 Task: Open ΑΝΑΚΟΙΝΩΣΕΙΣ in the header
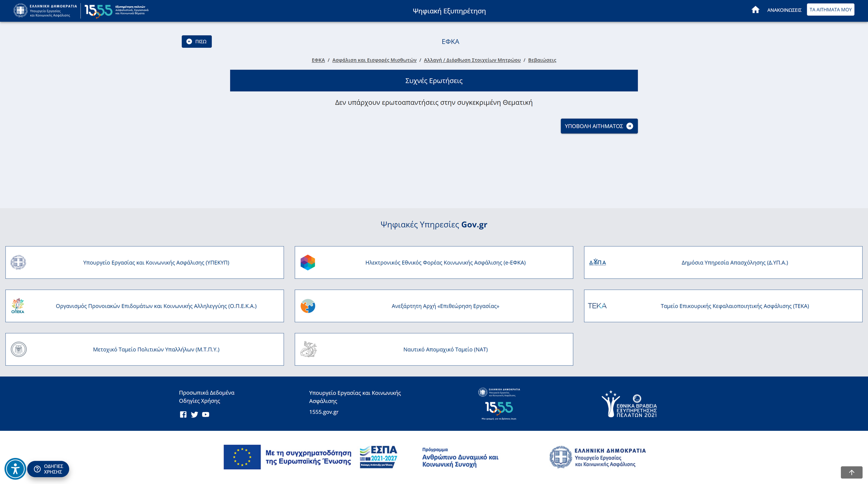pyautogui.click(x=784, y=10)
